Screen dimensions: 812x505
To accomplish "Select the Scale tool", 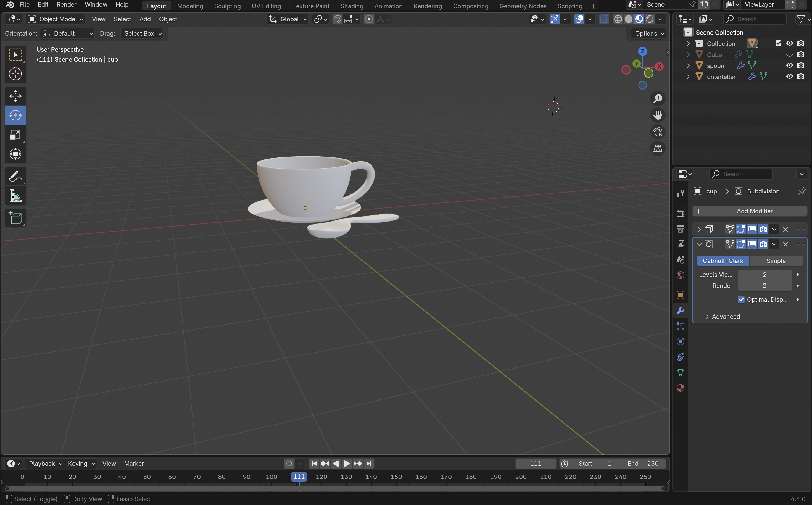I will tap(15, 135).
